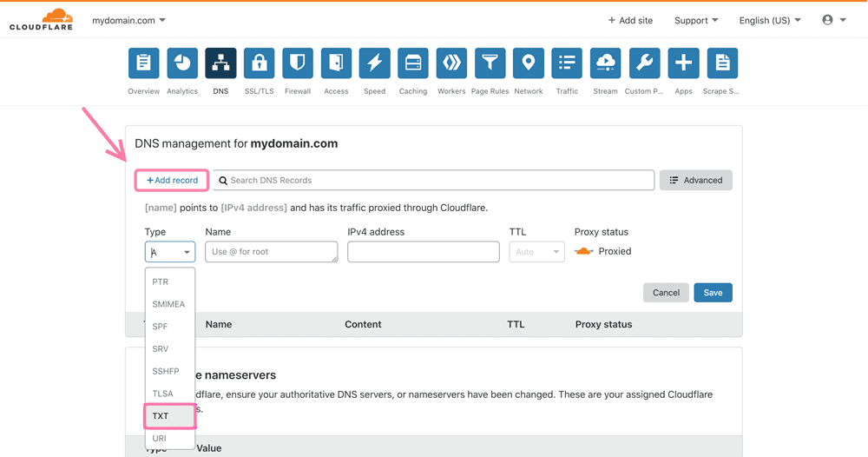Focus the Name input field

pyautogui.click(x=271, y=252)
